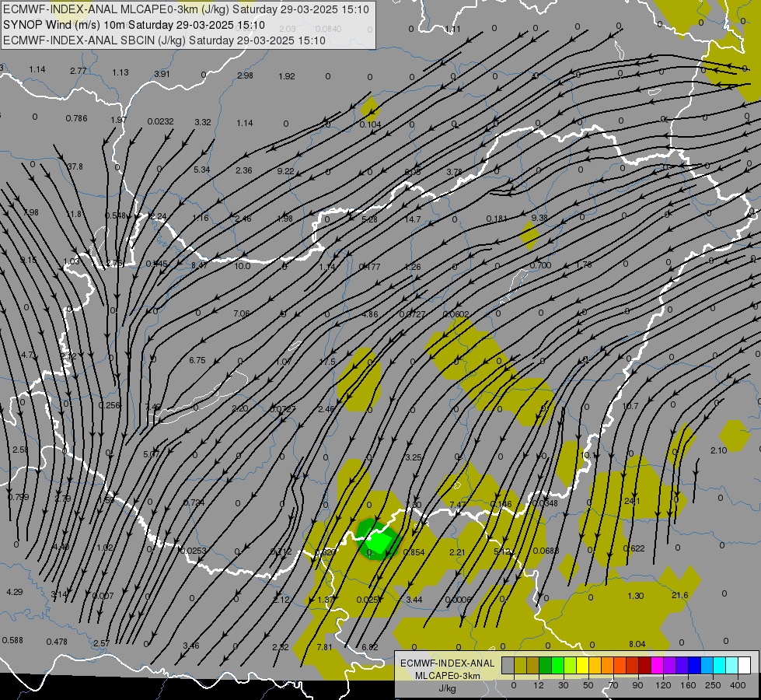This screenshot has height=700, width=761.
Task: Click the legend tick label 400
Action: pos(738,685)
